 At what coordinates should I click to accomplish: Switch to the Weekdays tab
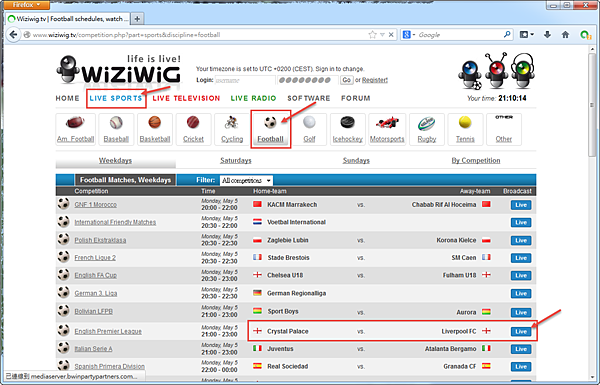tap(115, 160)
